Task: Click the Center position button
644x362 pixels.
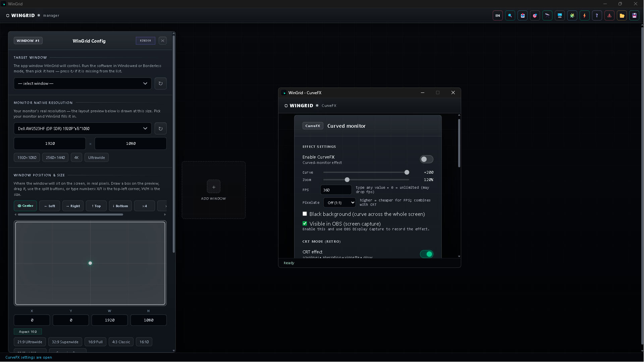Action: [x=25, y=206]
